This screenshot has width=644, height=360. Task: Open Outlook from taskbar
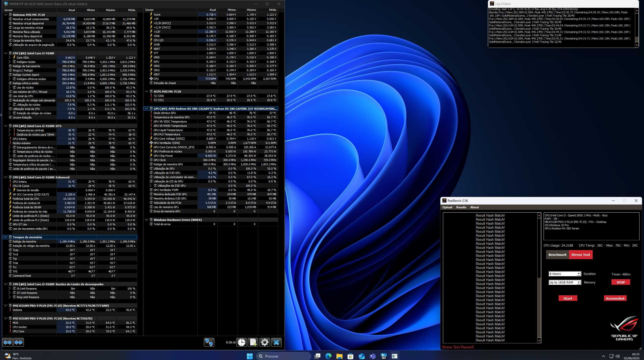(362, 356)
